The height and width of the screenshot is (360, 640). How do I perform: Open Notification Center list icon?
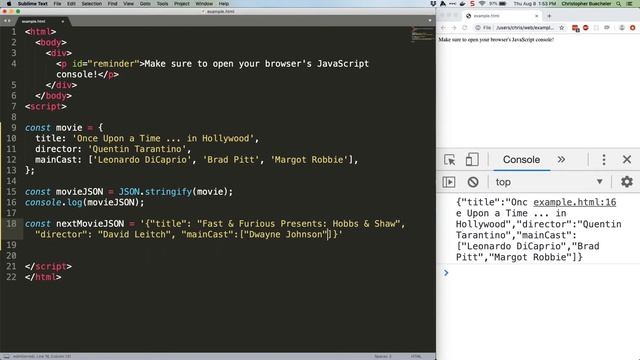(630, 3)
